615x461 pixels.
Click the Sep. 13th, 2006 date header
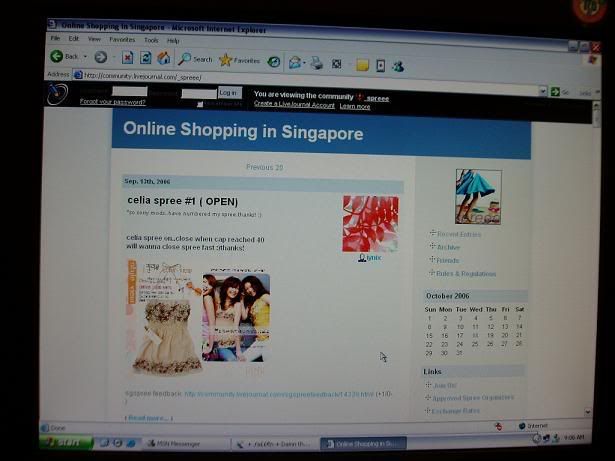coord(147,181)
